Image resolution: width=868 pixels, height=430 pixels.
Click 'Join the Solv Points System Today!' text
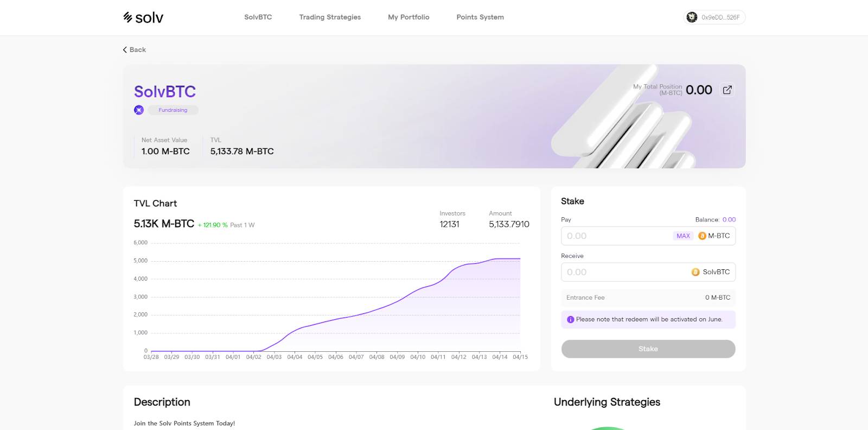(x=184, y=423)
